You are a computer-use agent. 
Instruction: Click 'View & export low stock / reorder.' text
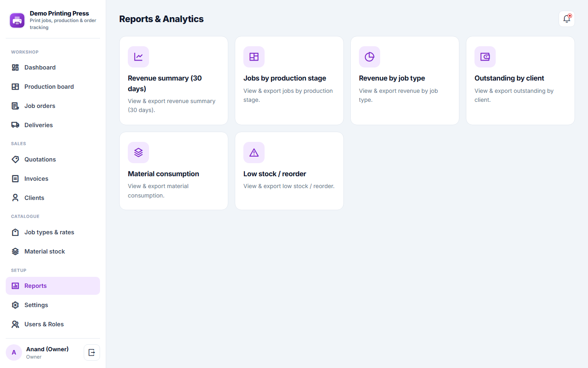(x=289, y=186)
